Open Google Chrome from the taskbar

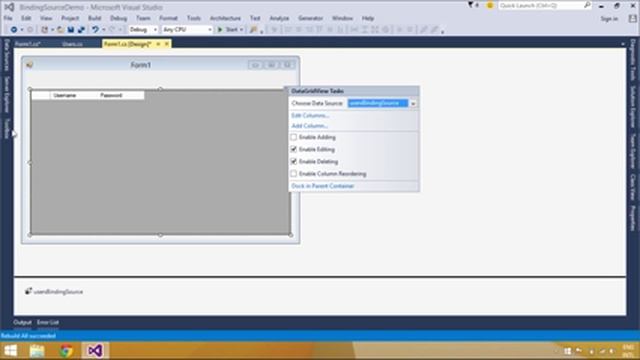pyautogui.click(x=66, y=351)
